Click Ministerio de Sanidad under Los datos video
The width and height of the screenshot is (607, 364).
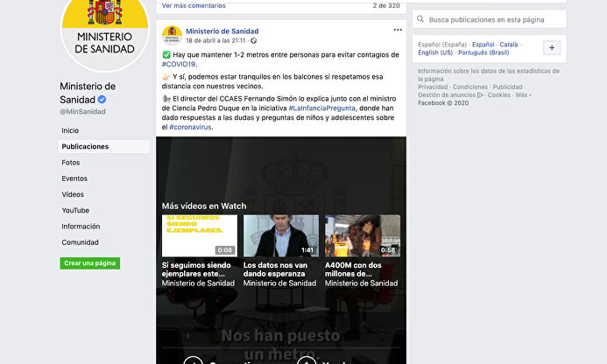tap(280, 283)
